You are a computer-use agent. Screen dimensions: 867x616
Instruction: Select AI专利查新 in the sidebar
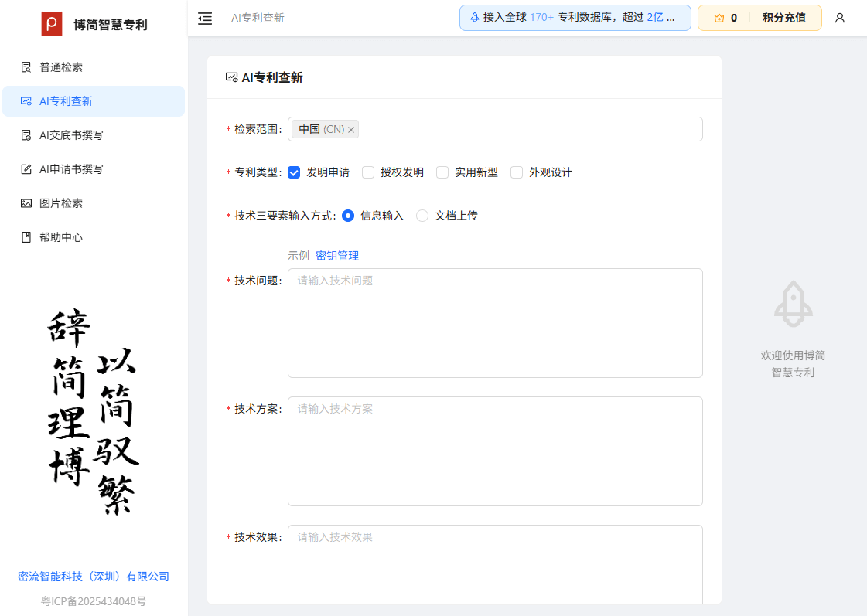click(94, 101)
